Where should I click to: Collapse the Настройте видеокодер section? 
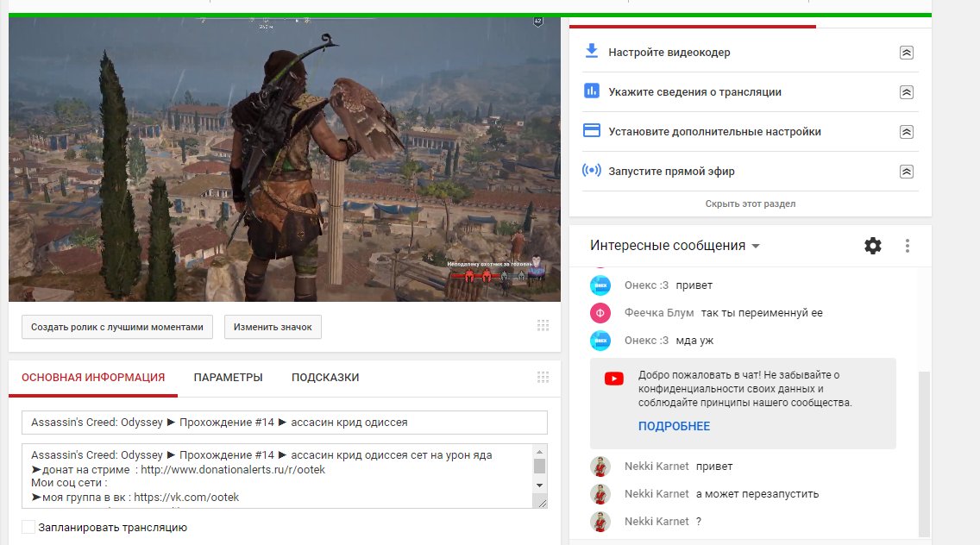907,53
